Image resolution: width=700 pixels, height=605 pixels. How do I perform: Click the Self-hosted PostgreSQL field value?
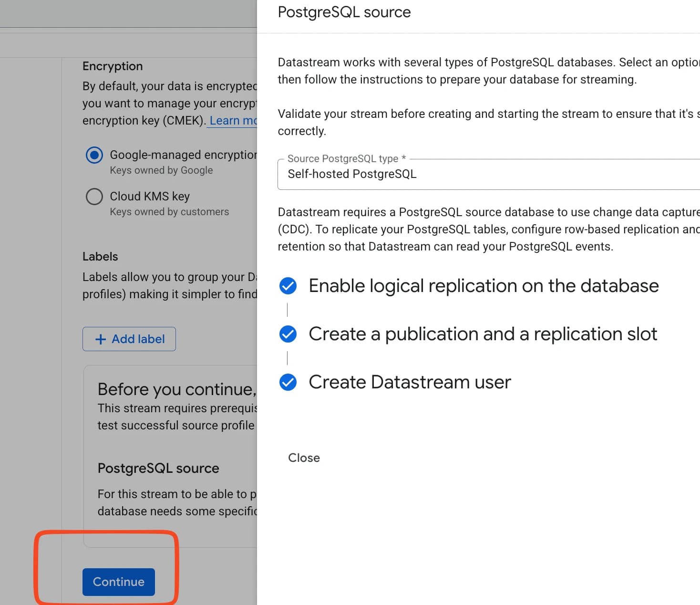[x=352, y=174]
